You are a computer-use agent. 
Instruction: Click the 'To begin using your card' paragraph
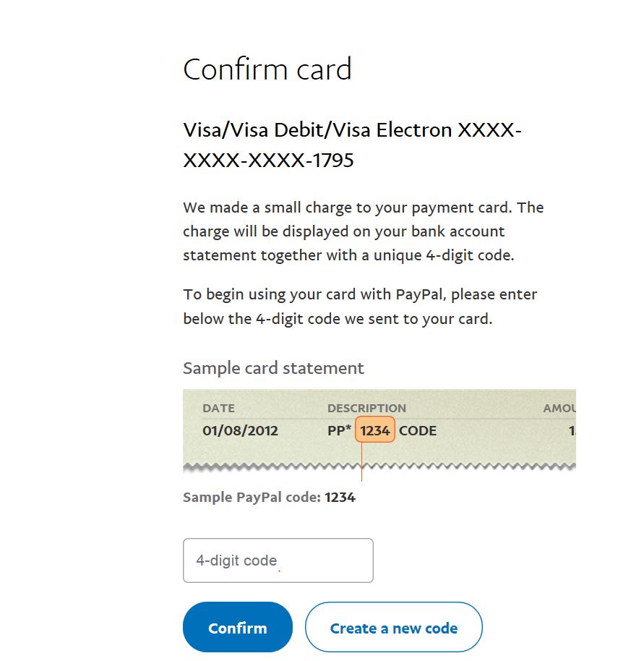(360, 307)
